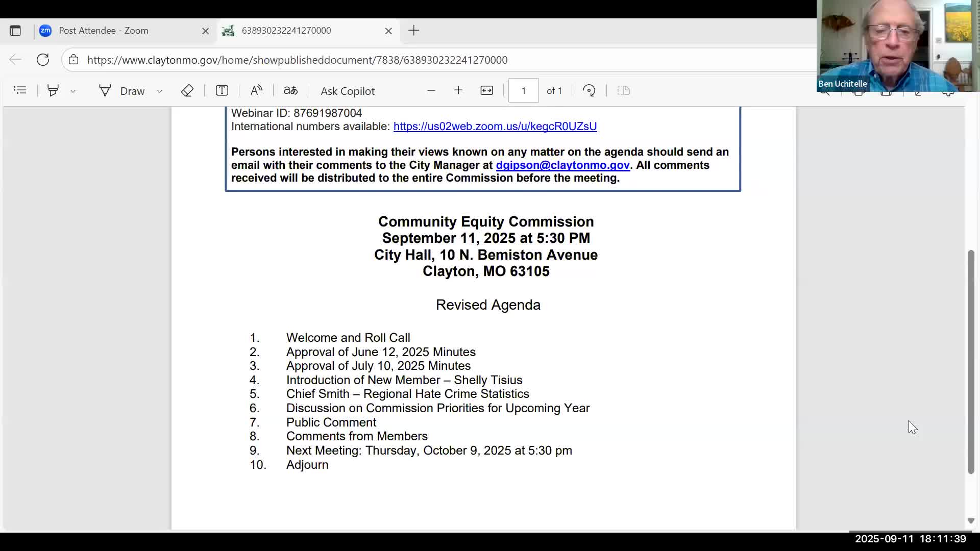
Task: Close the Post Attendee - Zoom tab
Action: (x=206, y=31)
